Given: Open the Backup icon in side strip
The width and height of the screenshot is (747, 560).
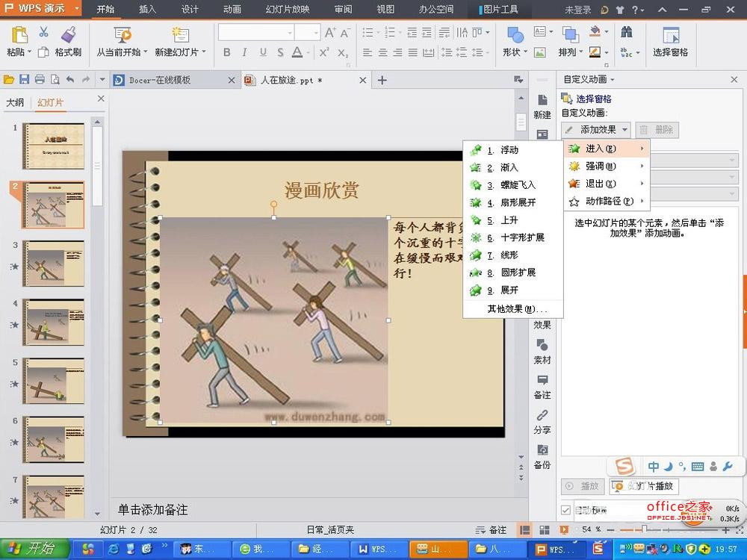Looking at the screenshot, I should coord(542,455).
